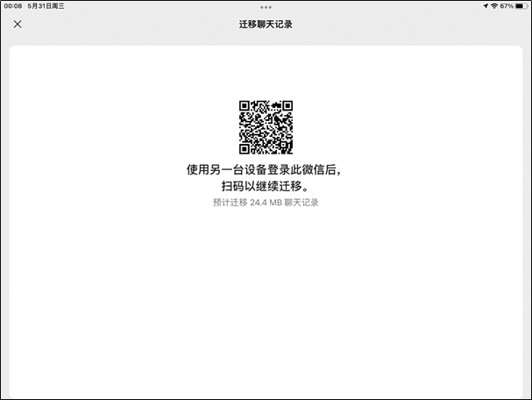Tap the battery icon in status bar

pos(521,6)
